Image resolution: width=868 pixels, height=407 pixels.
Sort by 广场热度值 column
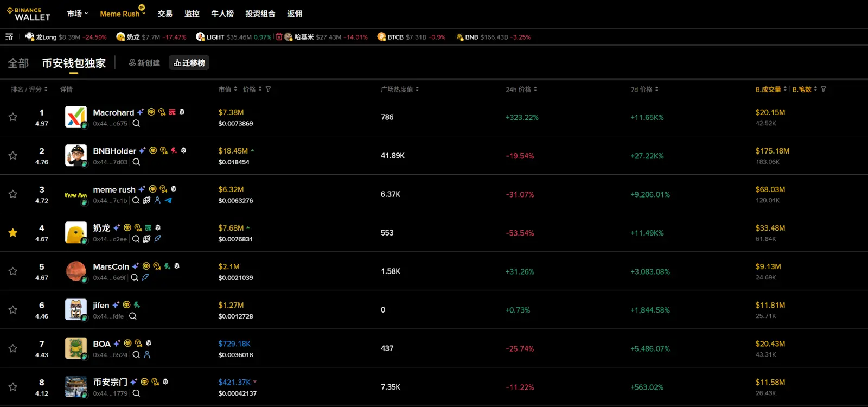400,90
